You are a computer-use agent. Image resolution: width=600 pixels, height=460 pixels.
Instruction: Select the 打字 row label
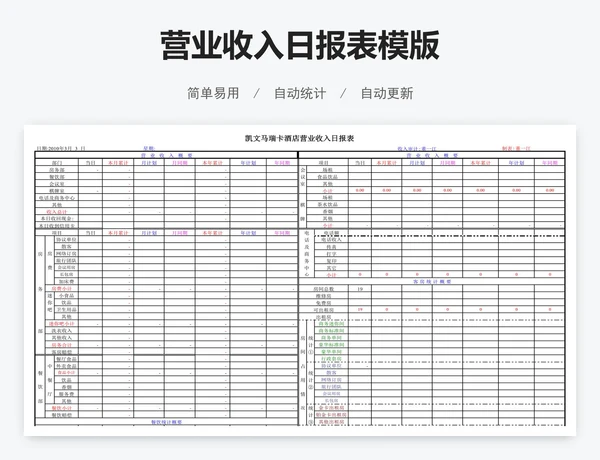click(331, 254)
